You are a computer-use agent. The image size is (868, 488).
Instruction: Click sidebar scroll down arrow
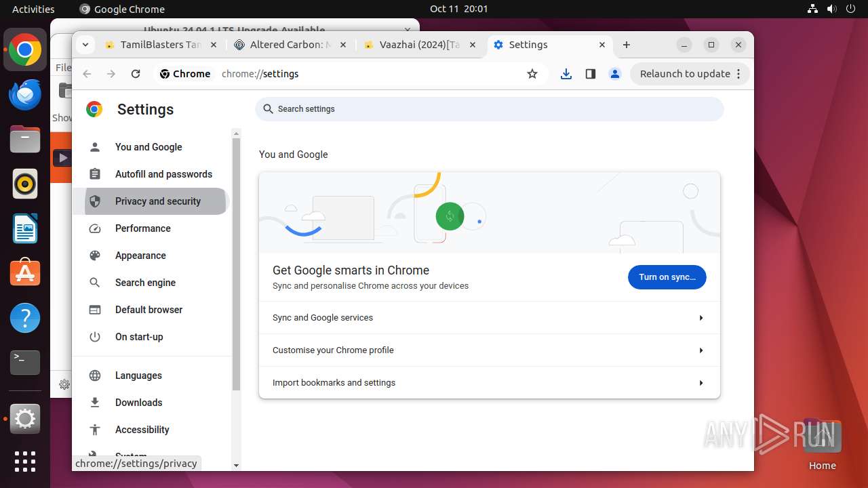click(x=236, y=466)
